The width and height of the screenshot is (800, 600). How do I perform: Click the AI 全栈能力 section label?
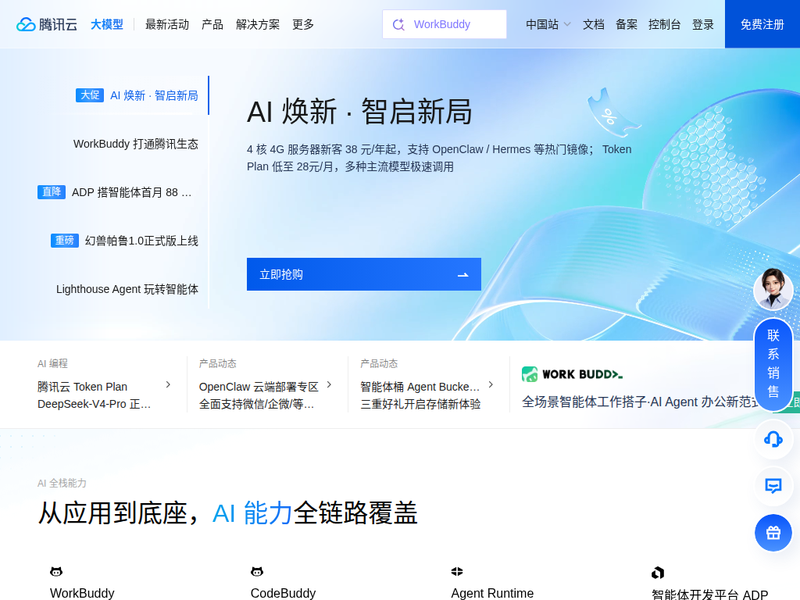pos(62,483)
